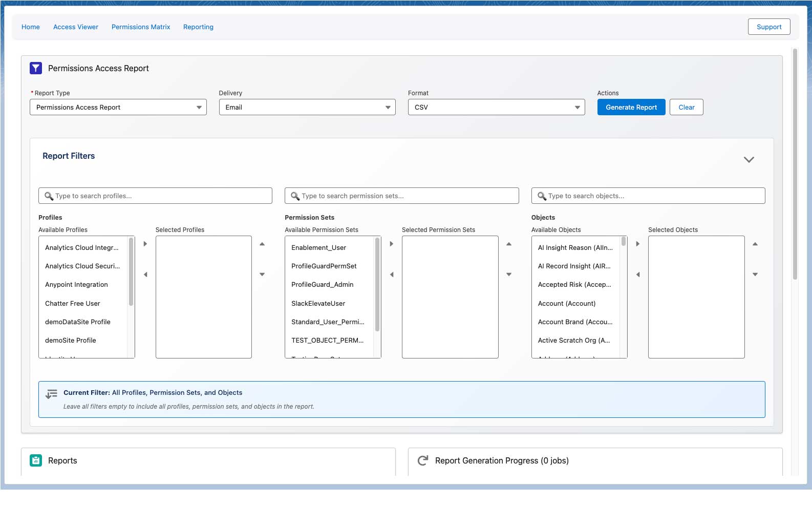Open the Delivery dropdown set to Email
The width and height of the screenshot is (812, 506).
pyautogui.click(x=307, y=107)
